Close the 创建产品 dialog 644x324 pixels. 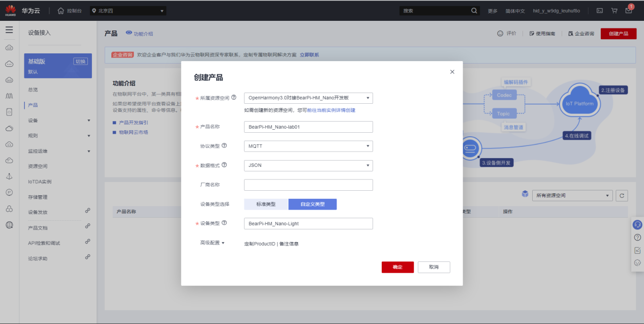(x=452, y=72)
